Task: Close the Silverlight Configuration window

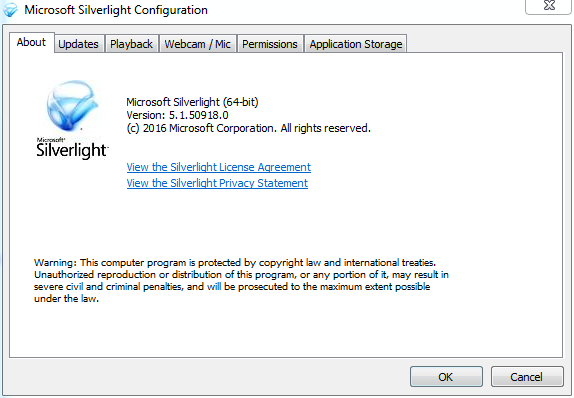Action: (x=549, y=6)
